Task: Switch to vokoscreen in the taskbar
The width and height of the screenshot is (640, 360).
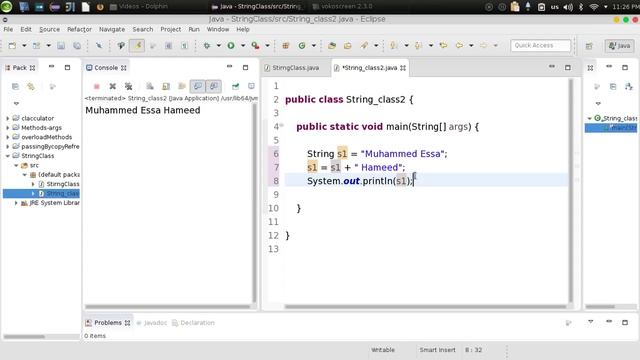Action: click(x=342, y=7)
